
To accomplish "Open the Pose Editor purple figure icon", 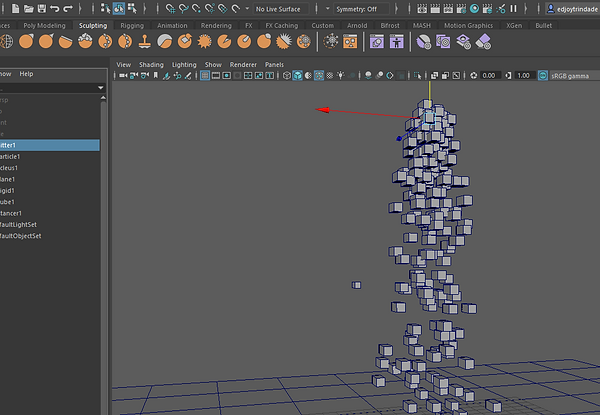I will 397,41.
